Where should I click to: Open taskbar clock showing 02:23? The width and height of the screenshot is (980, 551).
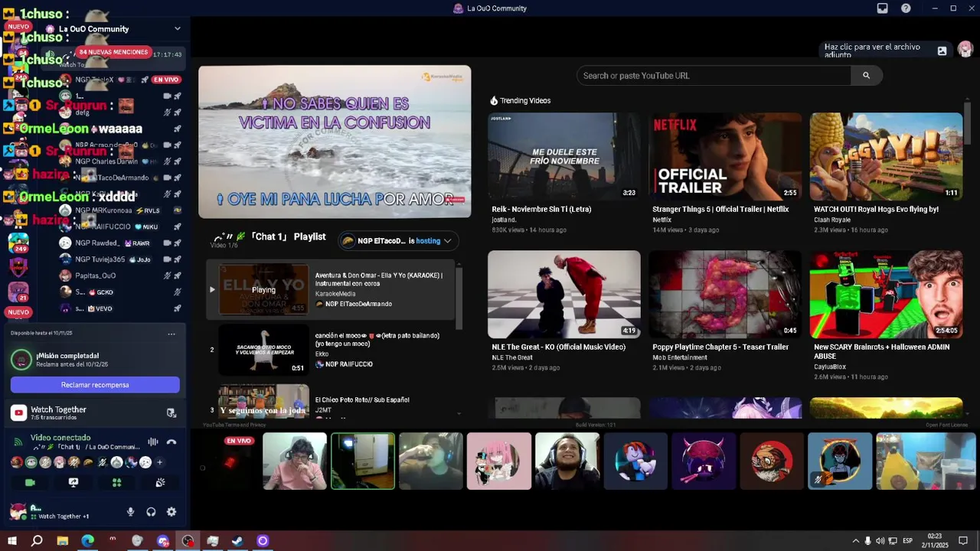coord(936,541)
